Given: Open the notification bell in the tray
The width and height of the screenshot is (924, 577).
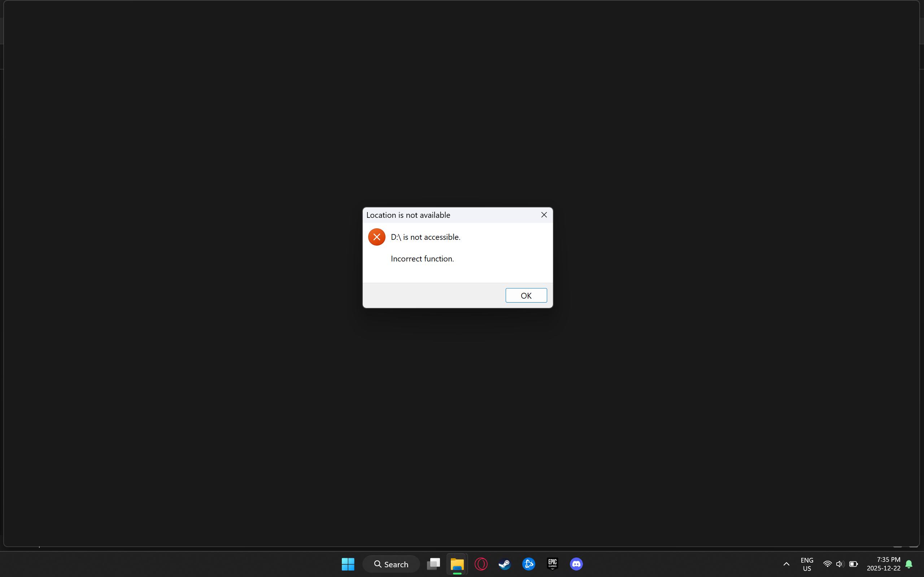Looking at the screenshot, I should point(909,564).
